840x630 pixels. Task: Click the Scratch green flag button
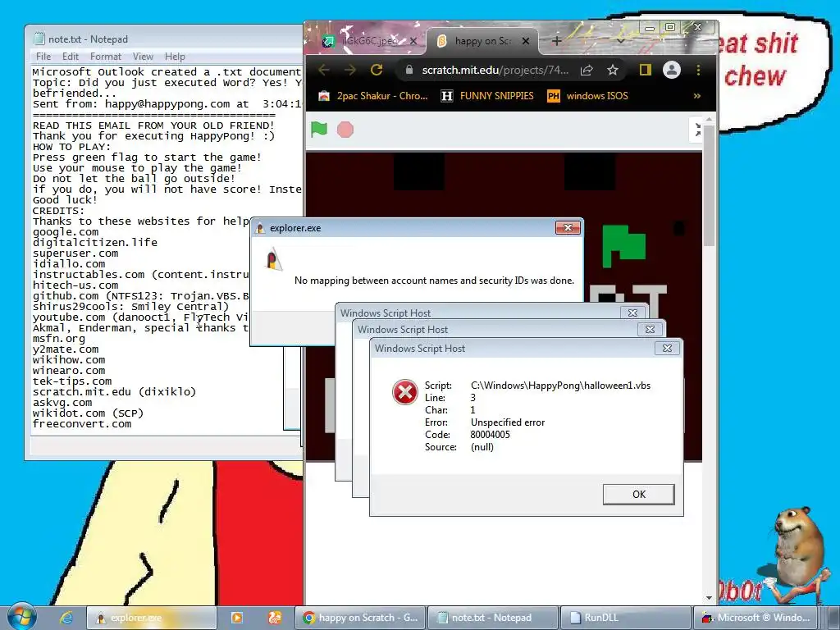[x=319, y=129]
